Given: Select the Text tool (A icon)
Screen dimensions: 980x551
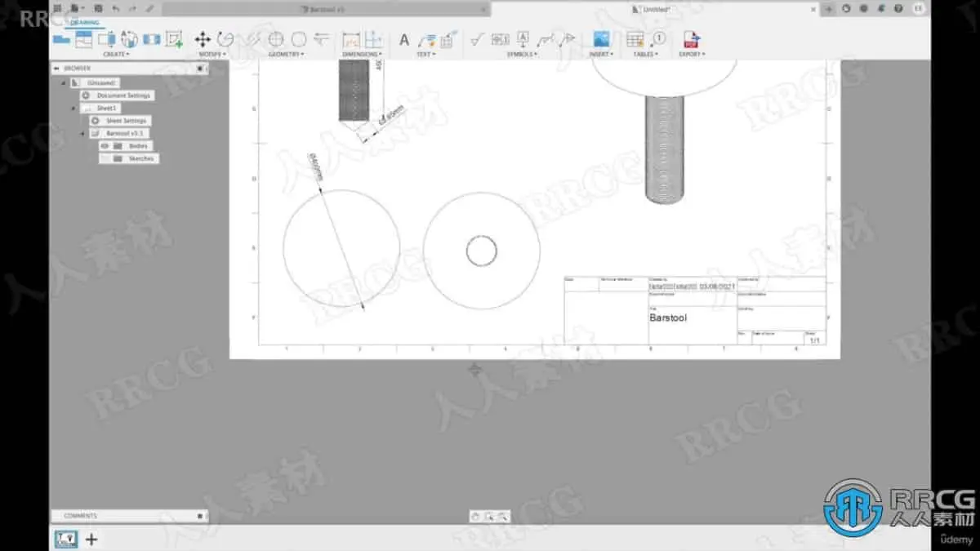Looking at the screenshot, I should (x=403, y=38).
